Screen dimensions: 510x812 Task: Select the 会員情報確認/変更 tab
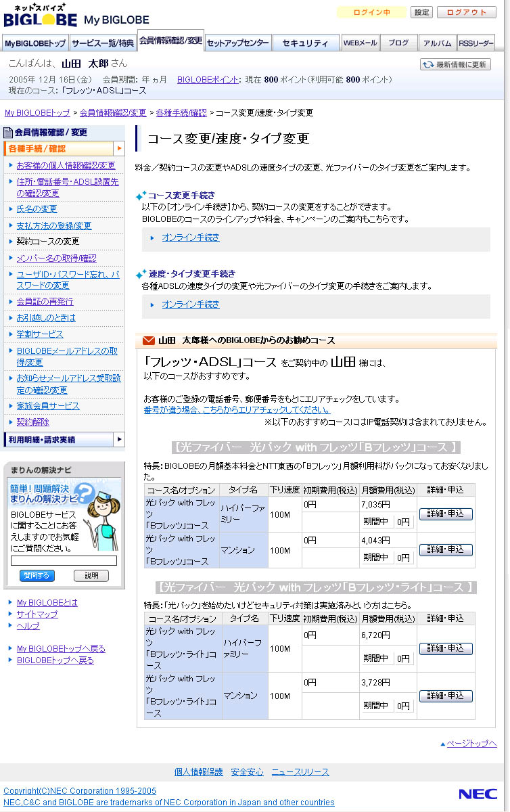pos(170,40)
